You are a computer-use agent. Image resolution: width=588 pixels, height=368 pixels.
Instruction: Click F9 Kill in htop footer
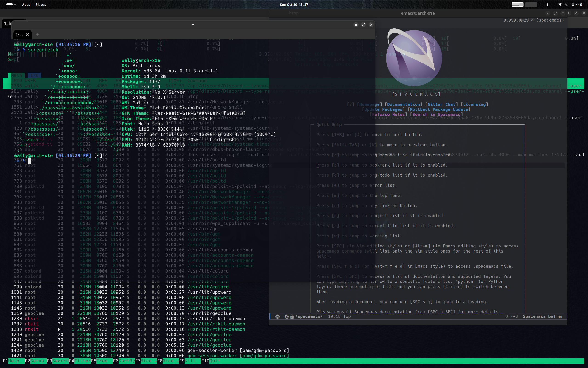190,361
